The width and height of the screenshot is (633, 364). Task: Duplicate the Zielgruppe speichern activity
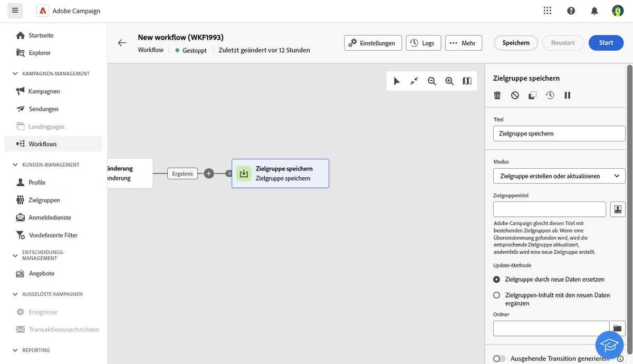[532, 95]
